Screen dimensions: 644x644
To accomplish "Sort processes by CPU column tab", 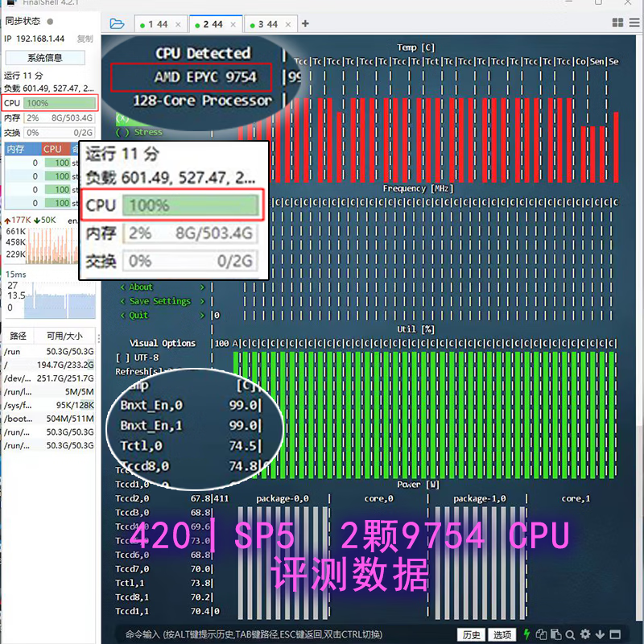I will [x=56, y=149].
